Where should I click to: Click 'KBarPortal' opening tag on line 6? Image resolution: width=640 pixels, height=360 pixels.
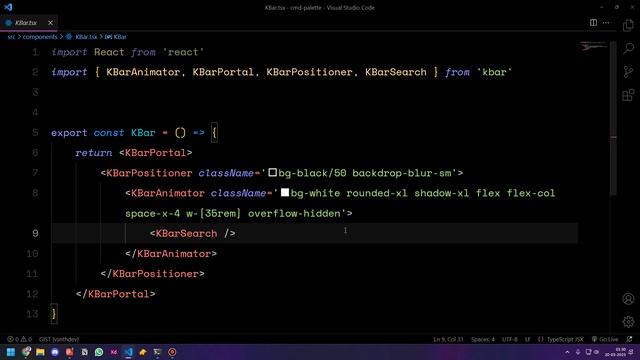156,153
